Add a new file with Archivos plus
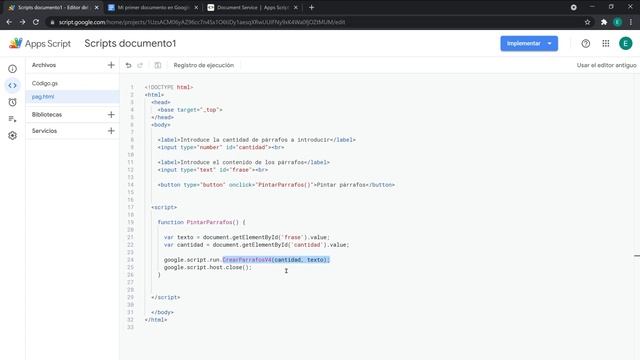This screenshot has height=360, width=640. pyautogui.click(x=111, y=65)
